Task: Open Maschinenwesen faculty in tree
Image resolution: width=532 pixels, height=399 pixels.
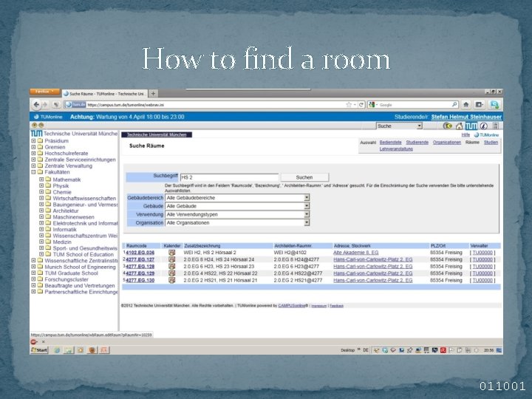Action: pos(74,217)
